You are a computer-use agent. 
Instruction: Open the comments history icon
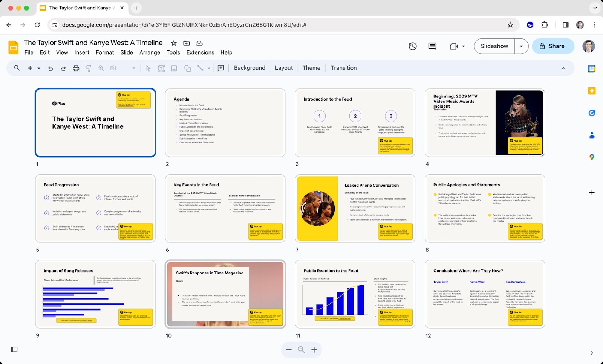(x=432, y=46)
